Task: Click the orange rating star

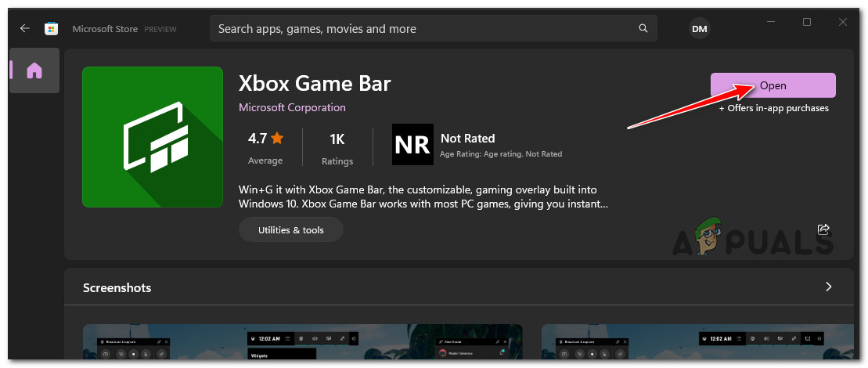Action: tap(277, 139)
